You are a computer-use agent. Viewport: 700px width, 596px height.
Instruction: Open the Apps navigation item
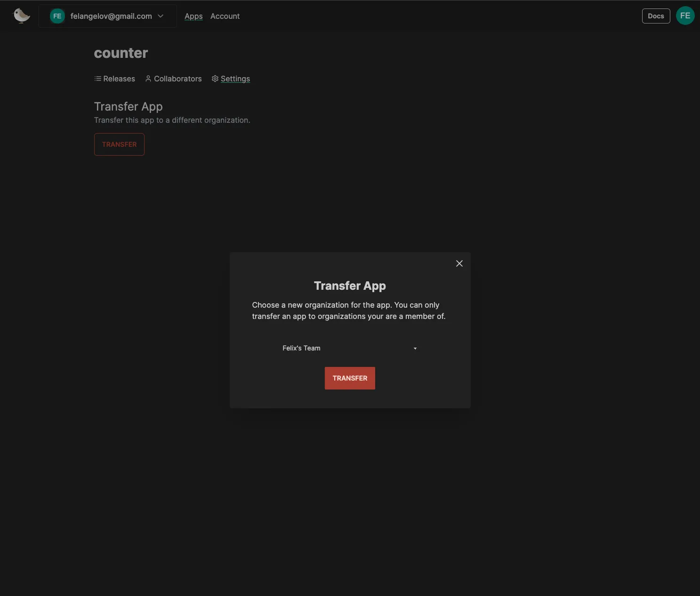pyautogui.click(x=193, y=16)
